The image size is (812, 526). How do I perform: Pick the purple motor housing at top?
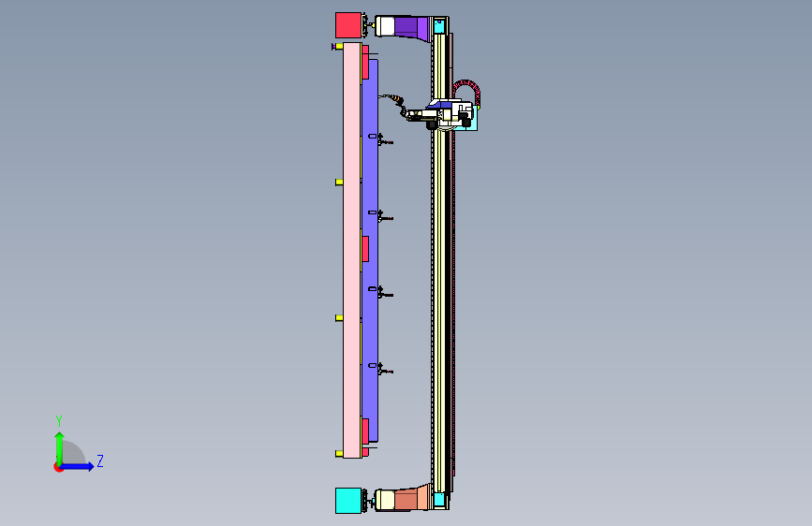click(413, 27)
